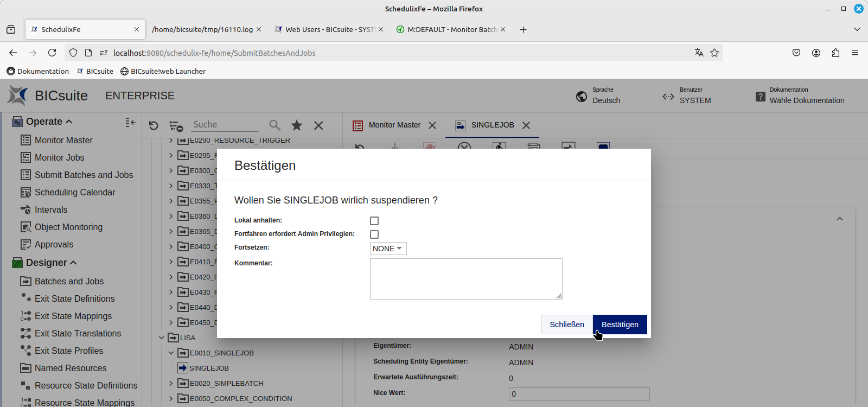Click the refresh tree icon
868x407 pixels.
click(154, 125)
